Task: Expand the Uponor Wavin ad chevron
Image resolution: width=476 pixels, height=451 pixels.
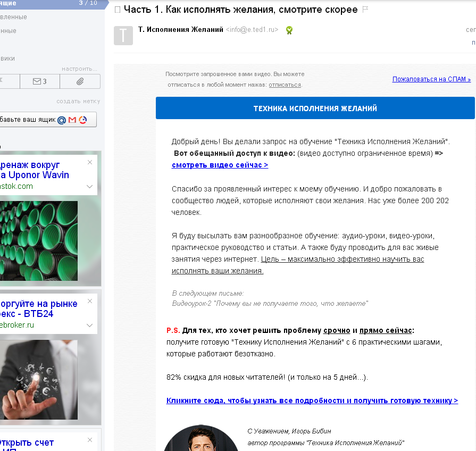Action: pos(89,186)
